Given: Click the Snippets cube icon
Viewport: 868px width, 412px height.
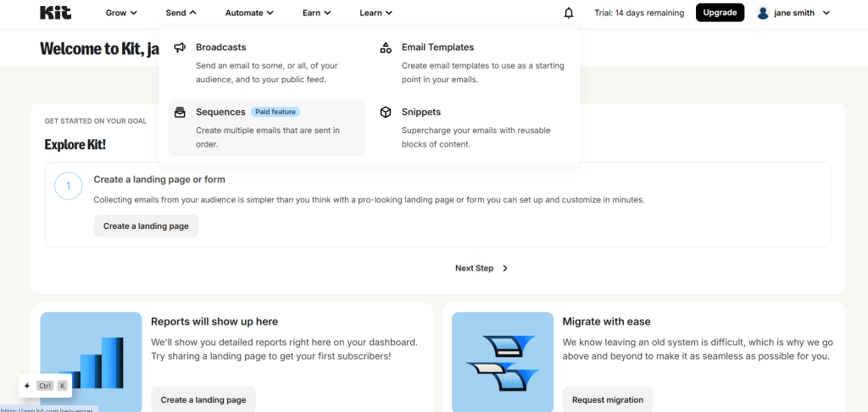Looking at the screenshot, I should pyautogui.click(x=386, y=112).
